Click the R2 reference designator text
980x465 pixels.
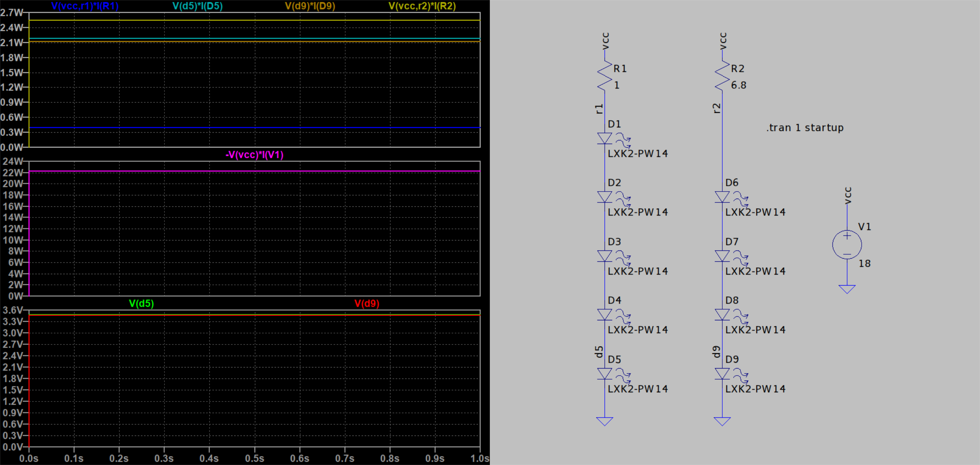pos(737,68)
